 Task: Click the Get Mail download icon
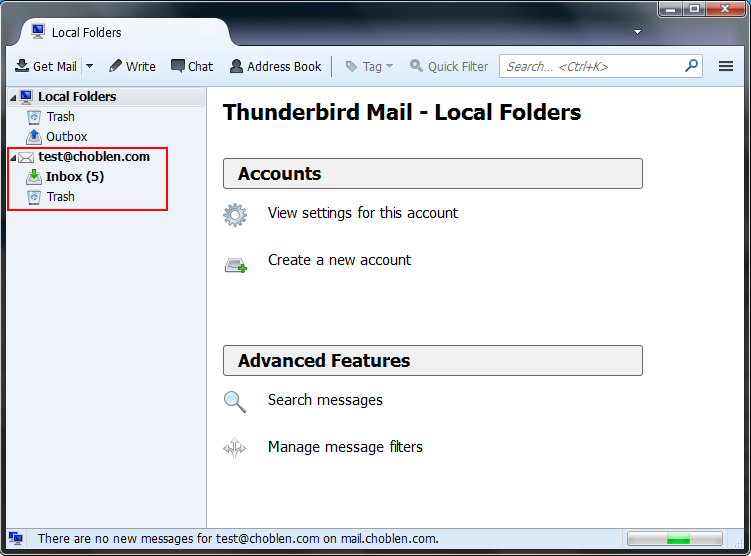point(22,66)
